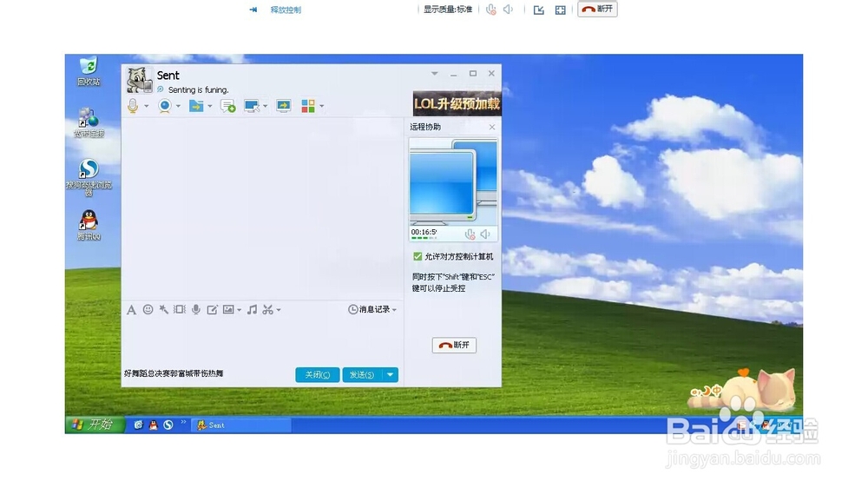Click in the message input area
868x488 pixels.
click(x=260, y=340)
